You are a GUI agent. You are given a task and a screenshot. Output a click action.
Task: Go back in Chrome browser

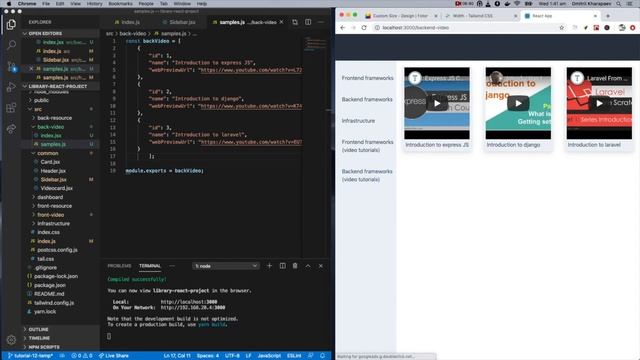[x=342, y=28]
